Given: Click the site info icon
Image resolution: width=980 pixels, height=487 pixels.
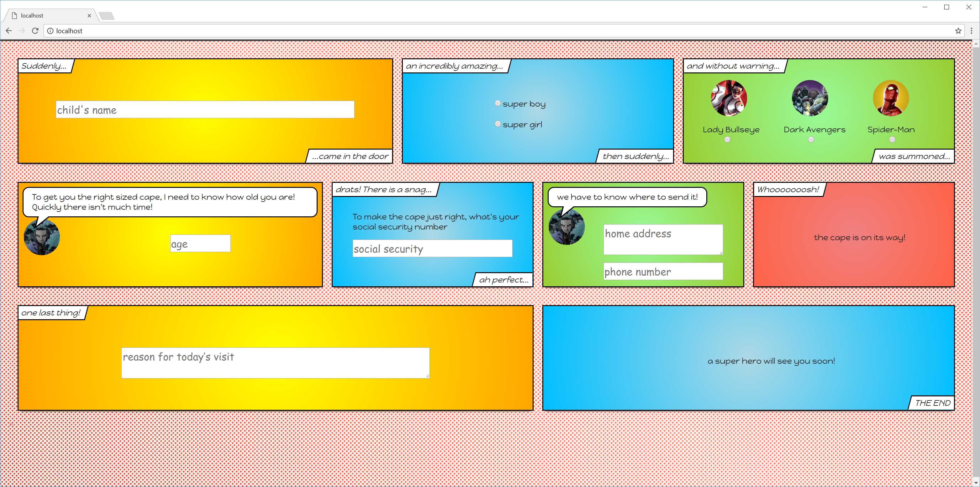Looking at the screenshot, I should [x=50, y=31].
